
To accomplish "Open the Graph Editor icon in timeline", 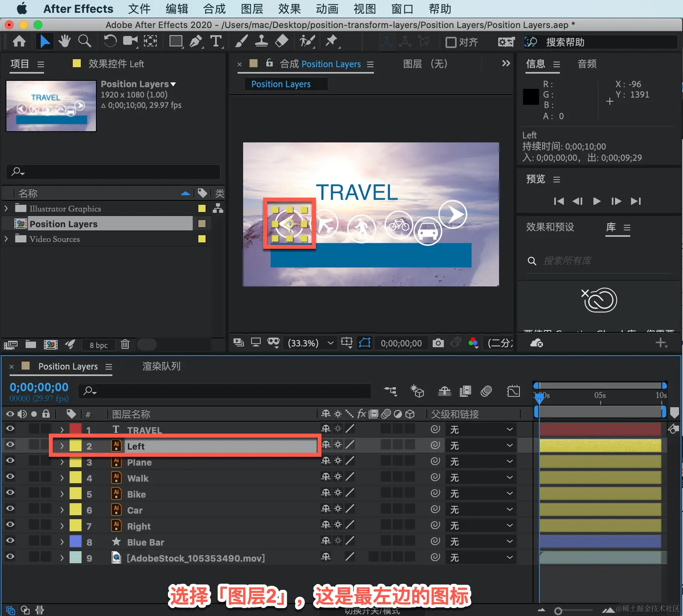I will coord(513,391).
